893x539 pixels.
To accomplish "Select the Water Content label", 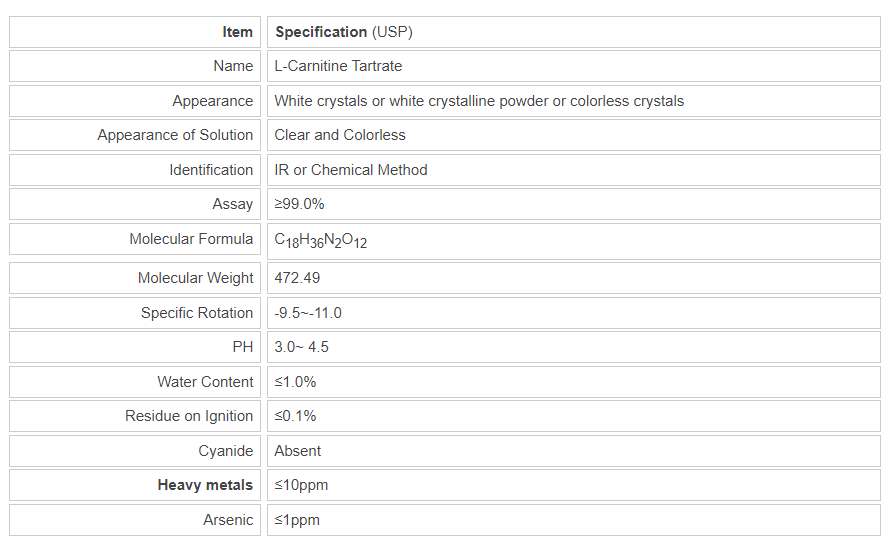I will coord(205,382).
